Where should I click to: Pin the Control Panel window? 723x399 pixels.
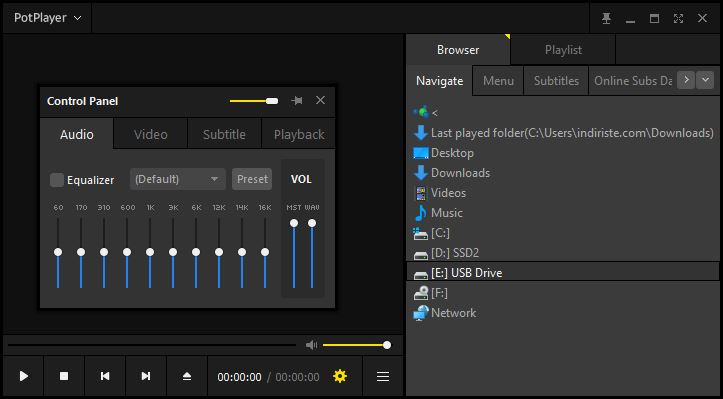(297, 101)
